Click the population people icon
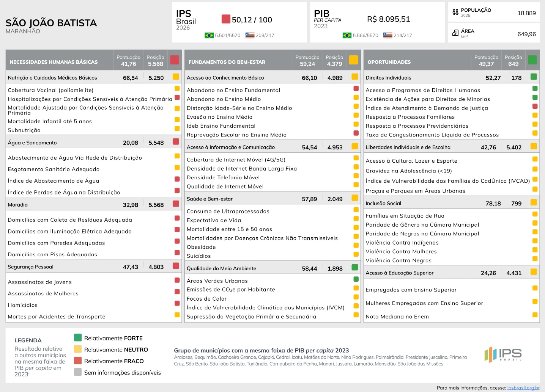Screen dimensions: 545x392 click(x=455, y=13)
